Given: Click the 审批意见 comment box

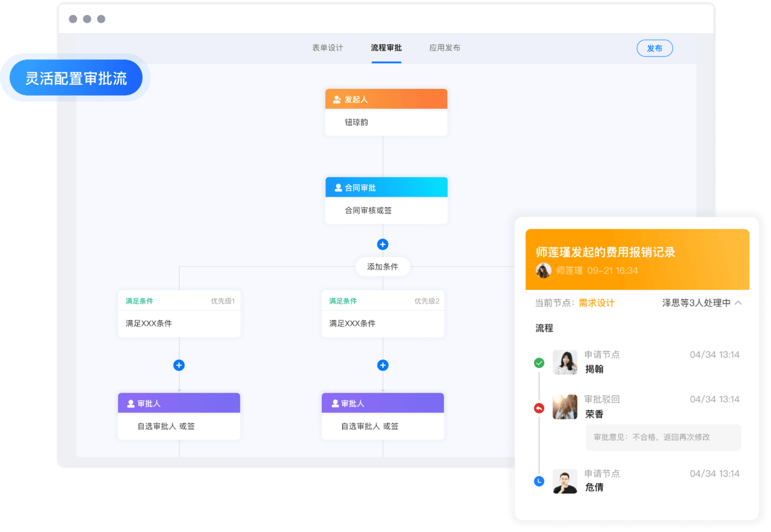Looking at the screenshot, I should pyautogui.click(x=663, y=438).
